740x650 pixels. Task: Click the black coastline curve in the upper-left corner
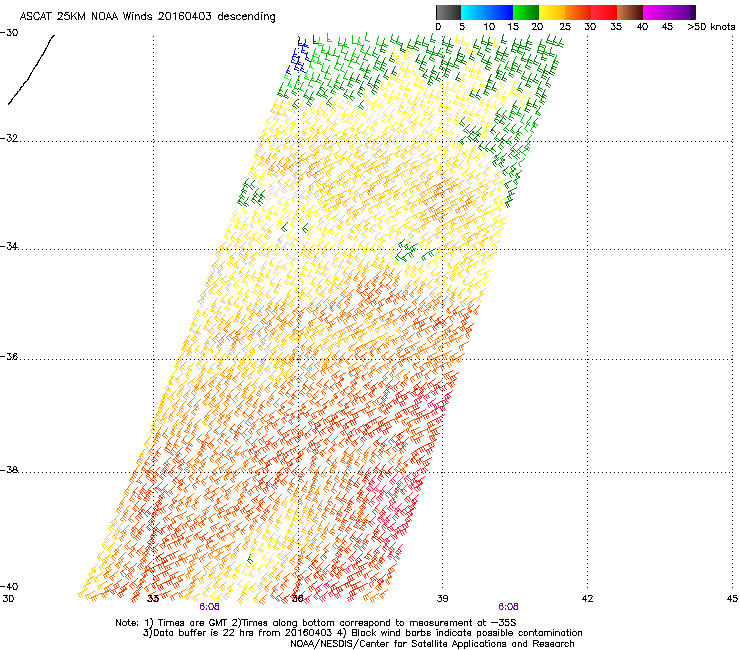pyautogui.click(x=31, y=69)
